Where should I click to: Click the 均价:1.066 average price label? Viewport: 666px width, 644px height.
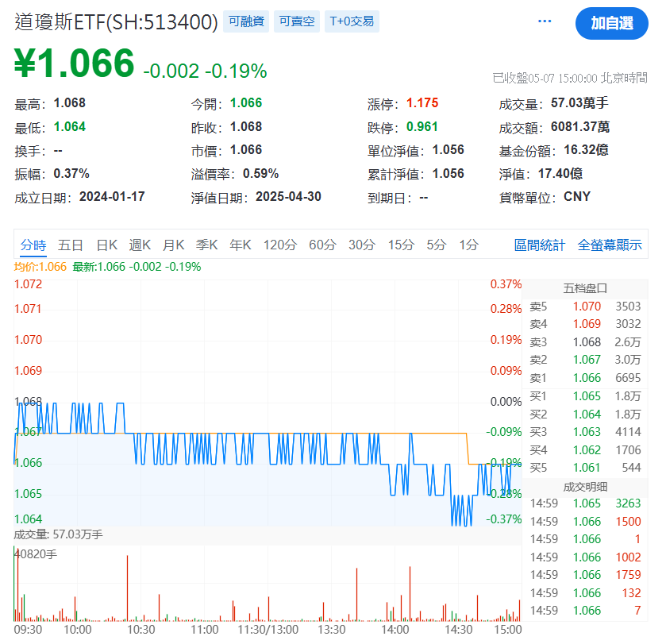point(40,267)
